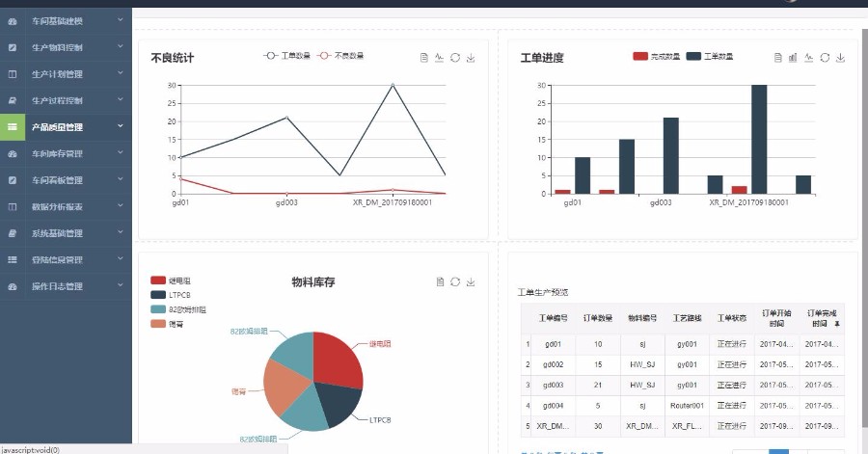Screen dimensions: 868x454
Task: Open the 产品质量管理 menu item
Action: [x=66, y=127]
